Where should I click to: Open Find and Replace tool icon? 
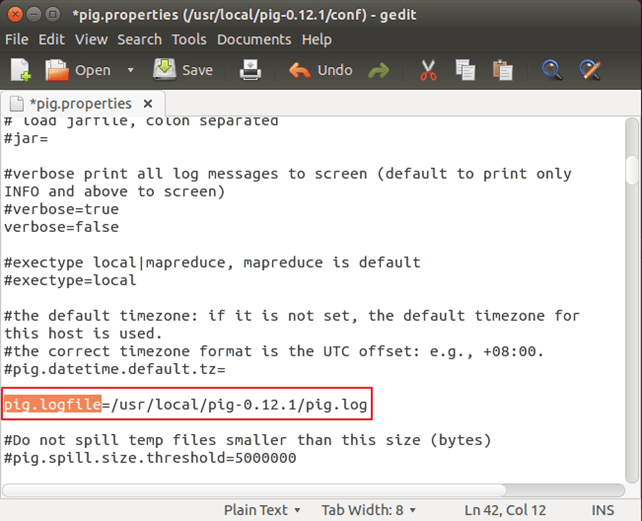click(590, 70)
